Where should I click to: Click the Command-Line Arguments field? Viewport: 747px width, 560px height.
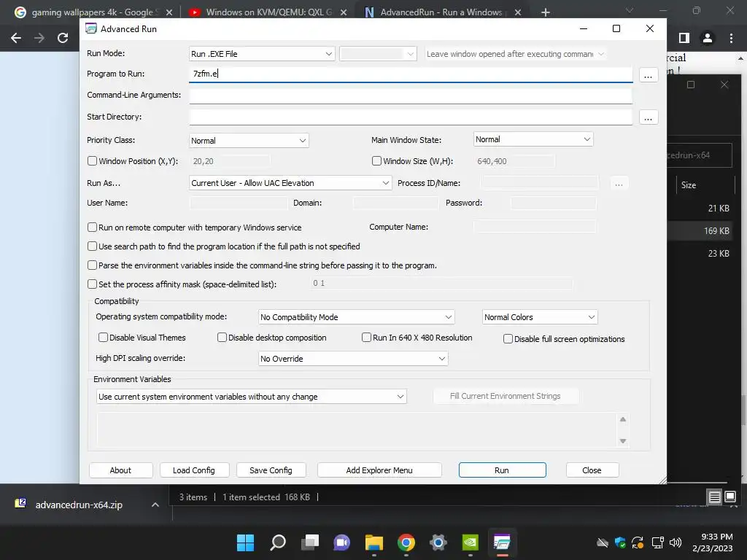[x=411, y=96]
